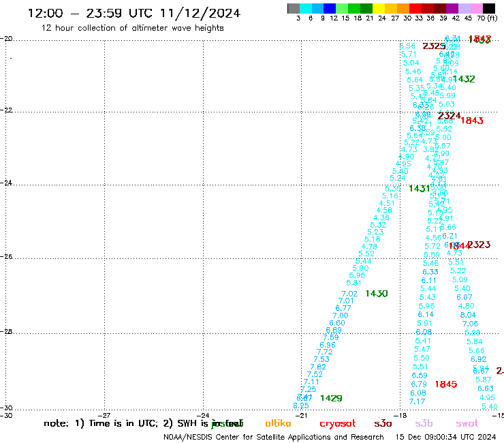The width and height of the screenshot is (504, 443).
Task: Click the 'NOAA/NESDIS Center for Satellite Applications and Research' credit
Action: (x=274, y=438)
